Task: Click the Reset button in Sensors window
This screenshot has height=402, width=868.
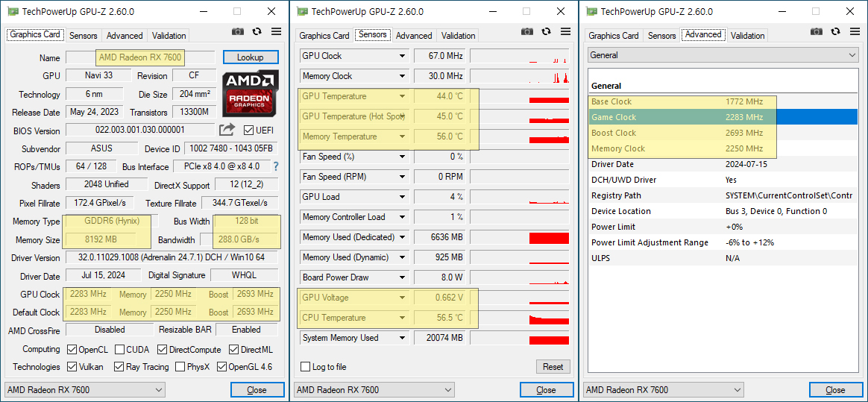Action: coord(553,366)
